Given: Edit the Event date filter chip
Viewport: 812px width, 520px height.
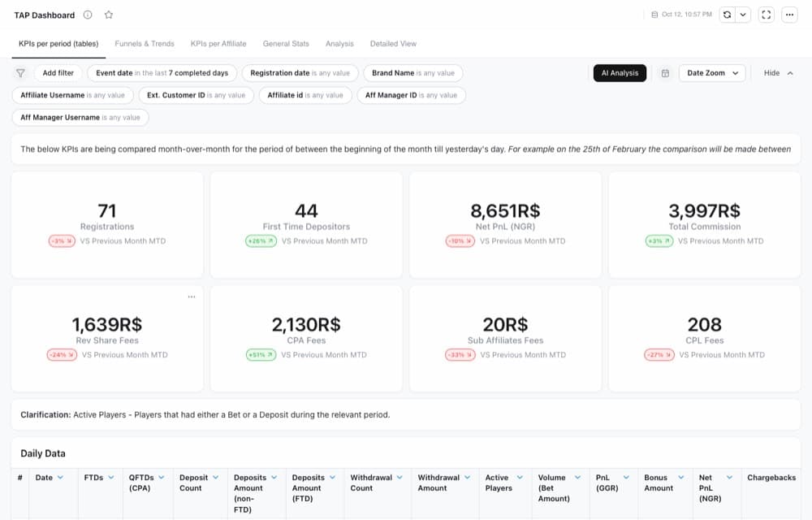Looking at the screenshot, I should (x=162, y=73).
